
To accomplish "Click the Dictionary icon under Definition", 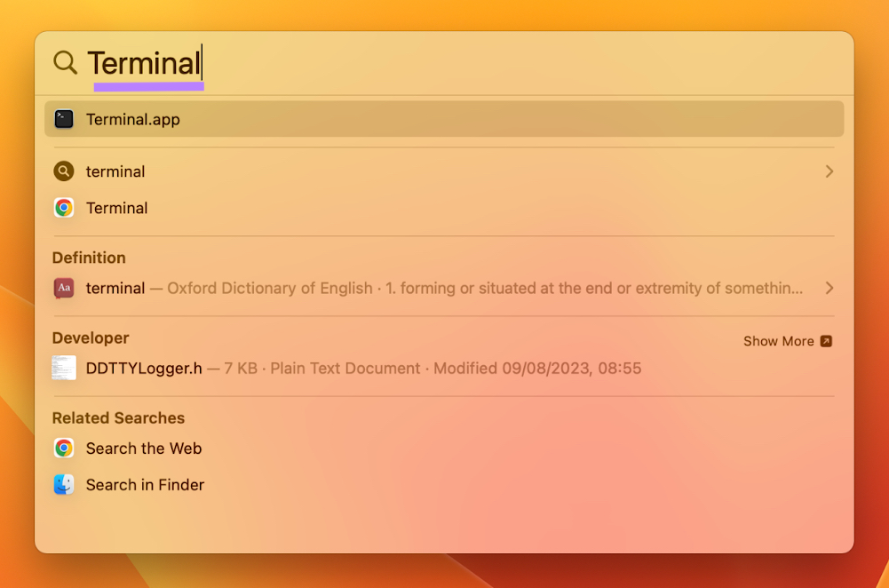I will pos(64,288).
